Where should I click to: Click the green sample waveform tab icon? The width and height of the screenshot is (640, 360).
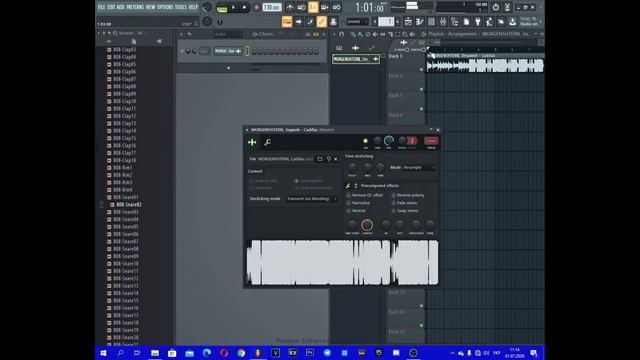(252, 142)
